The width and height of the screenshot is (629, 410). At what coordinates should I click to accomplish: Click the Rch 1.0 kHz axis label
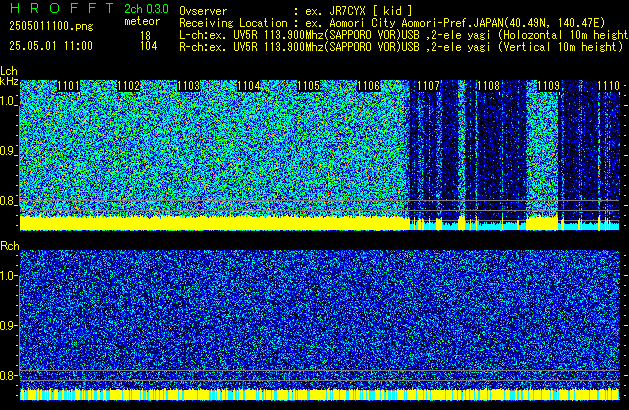tap(8, 276)
